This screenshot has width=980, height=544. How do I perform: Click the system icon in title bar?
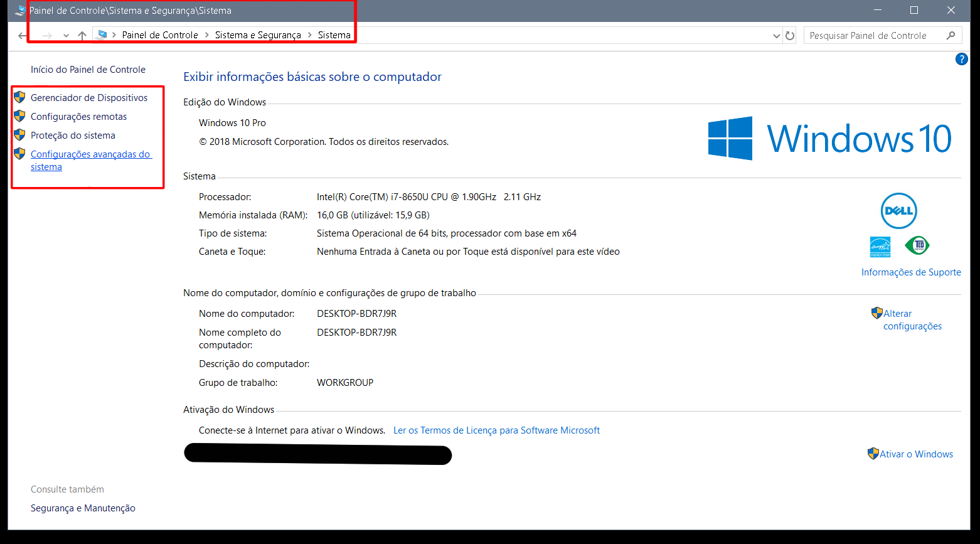(21, 11)
